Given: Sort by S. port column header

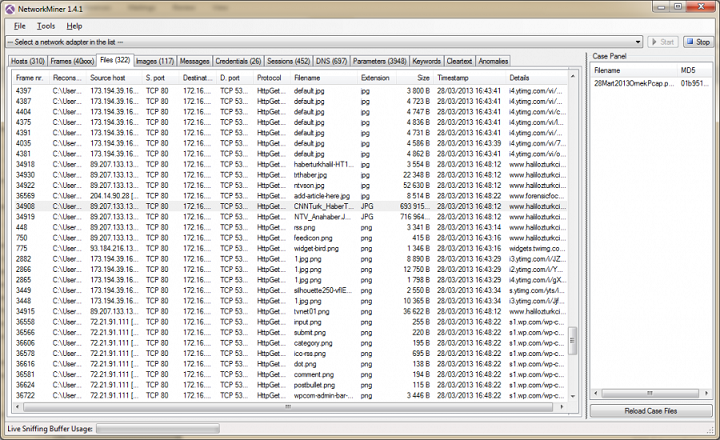Looking at the screenshot, I should tap(161, 78).
